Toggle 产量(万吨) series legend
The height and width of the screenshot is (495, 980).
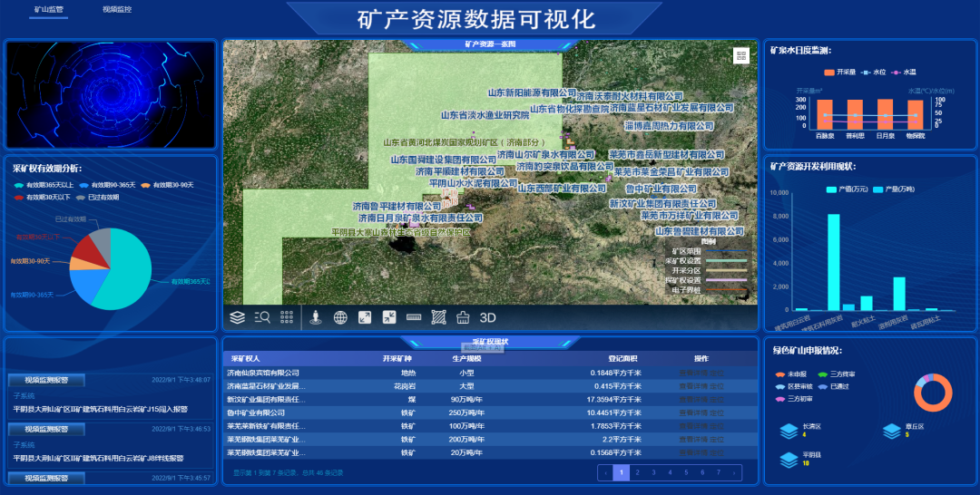click(x=893, y=189)
